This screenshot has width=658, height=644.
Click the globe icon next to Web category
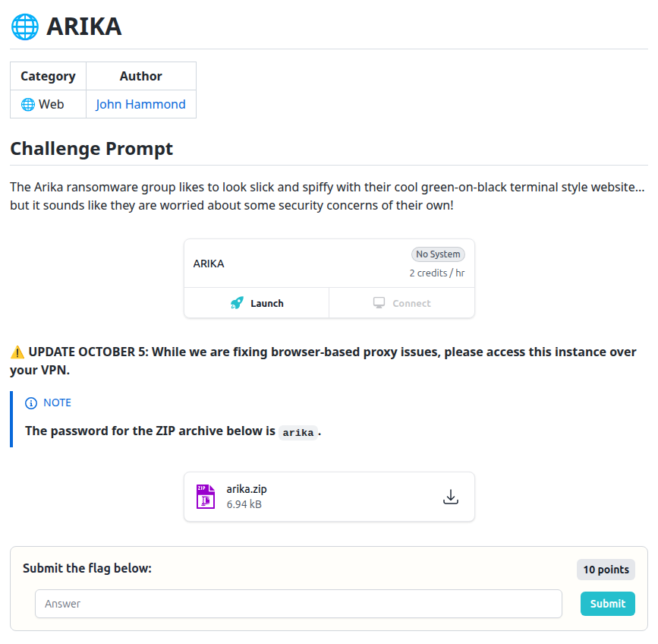coord(27,103)
